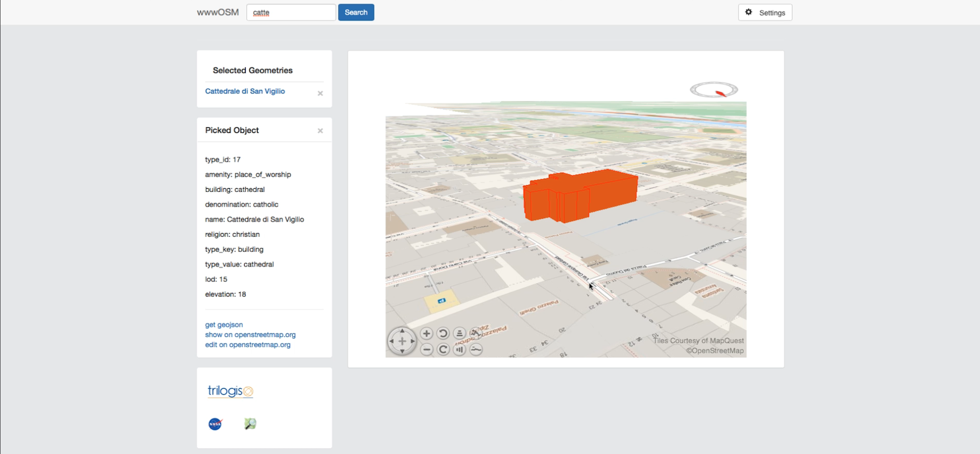This screenshot has height=454, width=980.
Task: Click the trilogis logo
Action: point(230,391)
